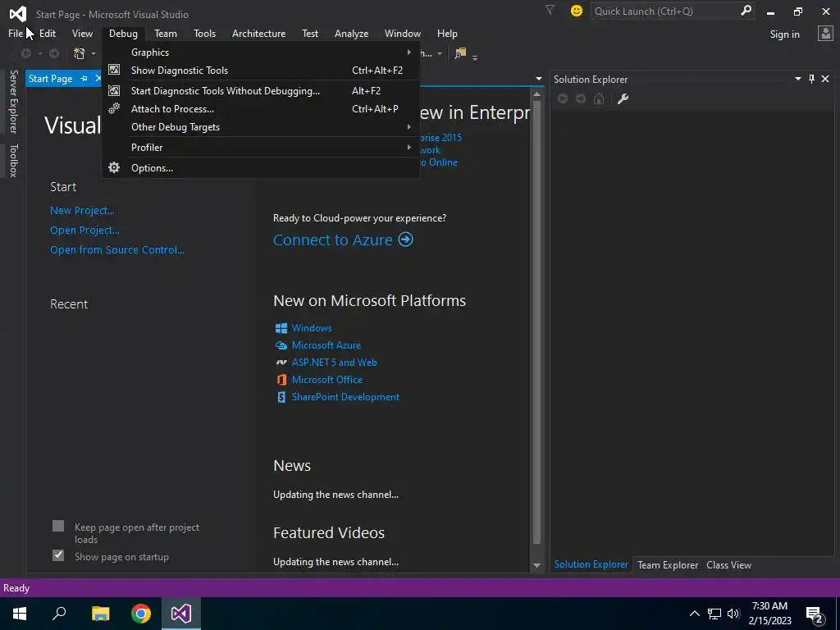Click into the Quick Launch search field
The image size is (840, 630).
tap(664, 11)
